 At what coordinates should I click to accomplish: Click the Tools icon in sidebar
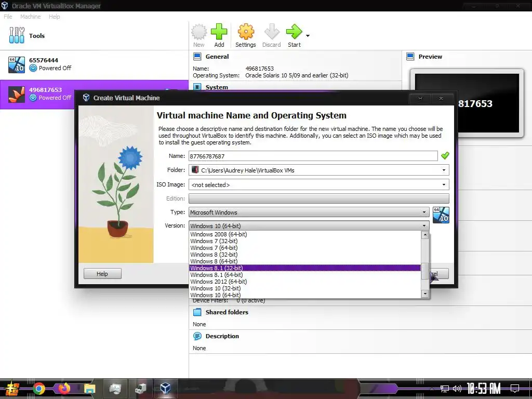click(17, 35)
